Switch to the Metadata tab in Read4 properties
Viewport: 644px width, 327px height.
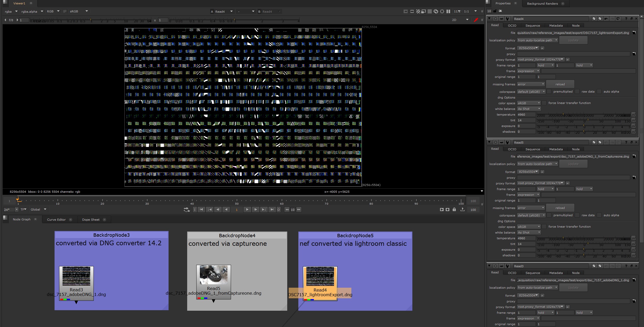click(x=556, y=25)
